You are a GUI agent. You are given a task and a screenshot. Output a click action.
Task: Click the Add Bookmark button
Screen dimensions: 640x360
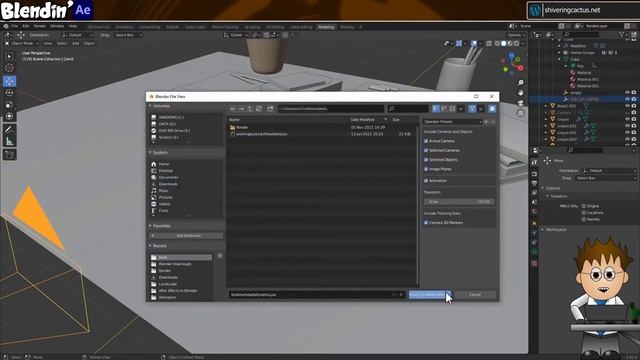pyautogui.click(x=186, y=236)
